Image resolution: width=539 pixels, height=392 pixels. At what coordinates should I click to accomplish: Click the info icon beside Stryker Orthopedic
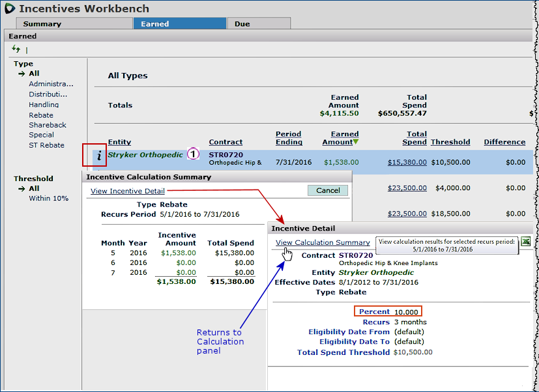pyautogui.click(x=99, y=156)
